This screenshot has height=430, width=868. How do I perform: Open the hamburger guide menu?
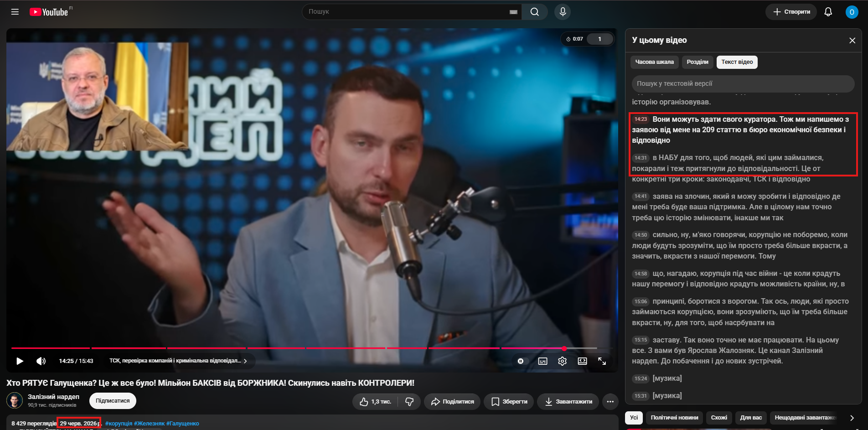[15, 12]
